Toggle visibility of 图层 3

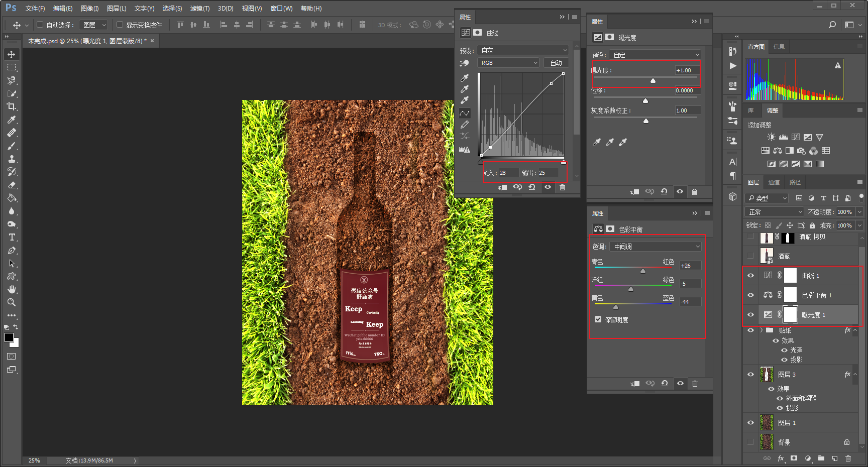pos(750,375)
